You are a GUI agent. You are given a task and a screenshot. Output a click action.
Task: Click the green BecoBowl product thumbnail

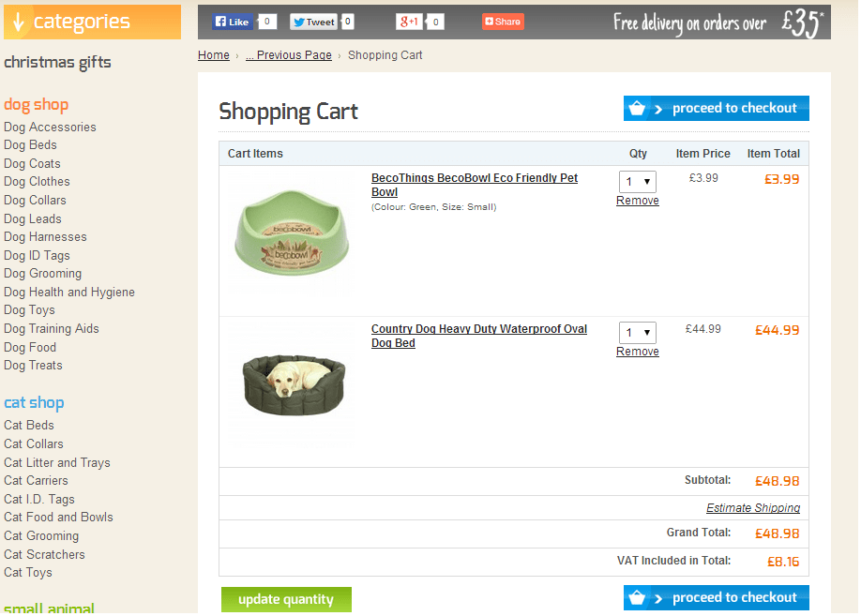pyautogui.click(x=292, y=233)
